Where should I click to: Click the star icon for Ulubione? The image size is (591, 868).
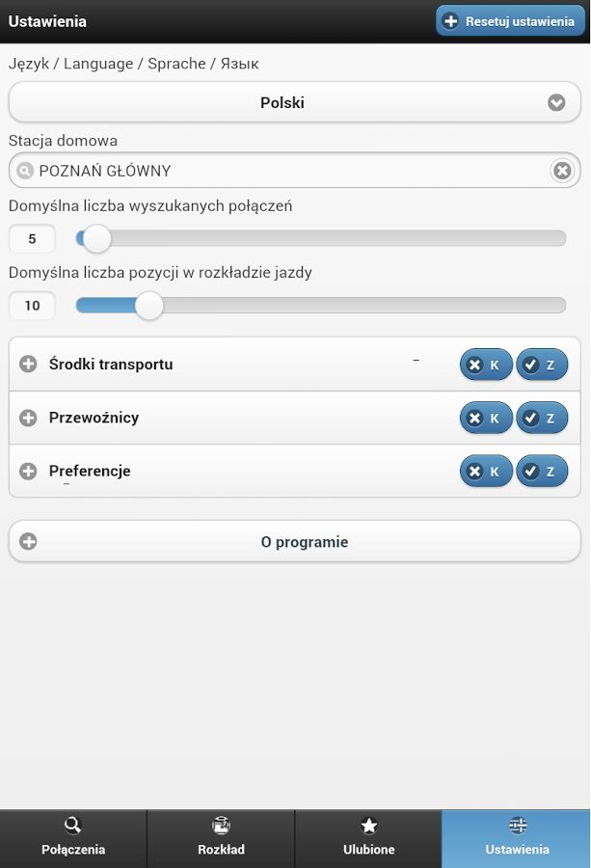coord(368,826)
